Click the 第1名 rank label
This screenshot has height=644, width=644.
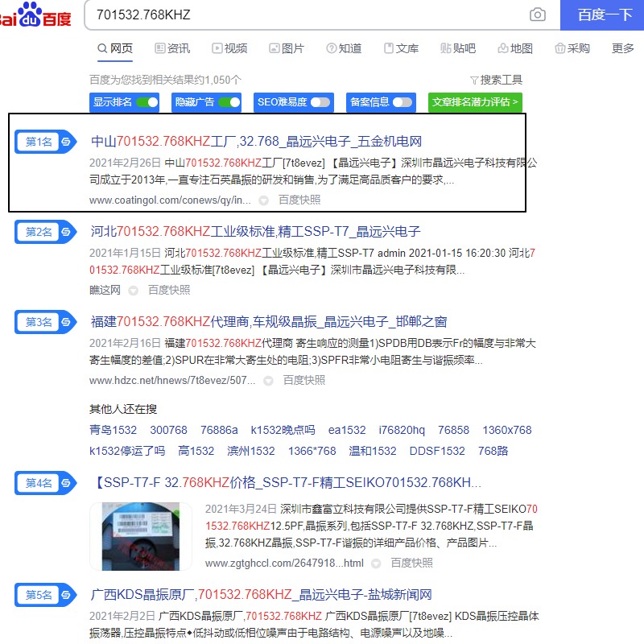39,142
